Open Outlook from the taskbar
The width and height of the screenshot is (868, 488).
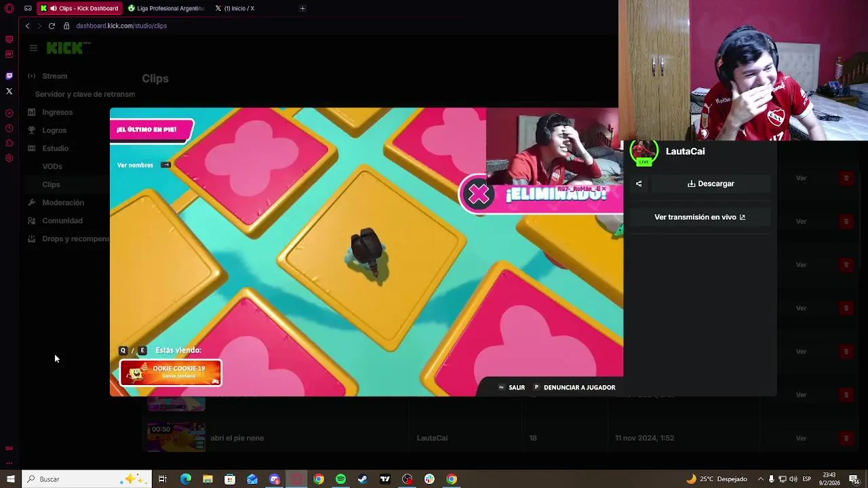coord(252,479)
